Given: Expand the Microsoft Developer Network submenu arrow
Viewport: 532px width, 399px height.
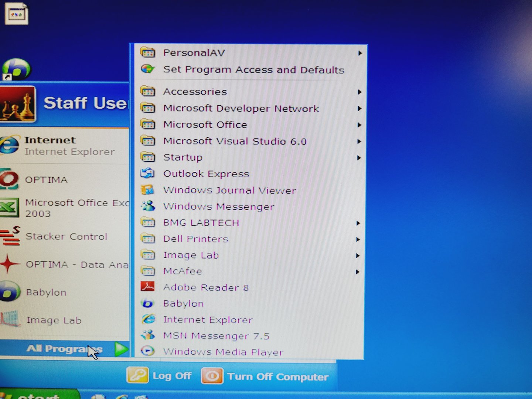Looking at the screenshot, I should pyautogui.click(x=359, y=108).
